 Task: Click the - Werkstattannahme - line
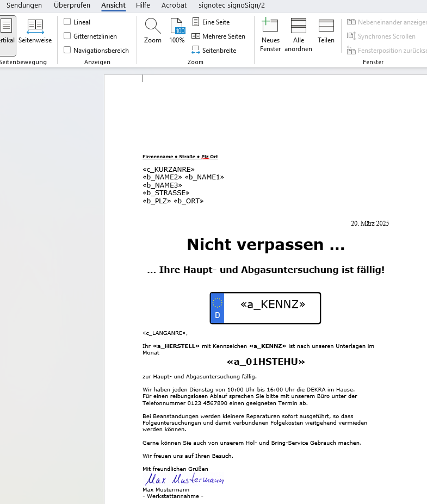click(172, 496)
